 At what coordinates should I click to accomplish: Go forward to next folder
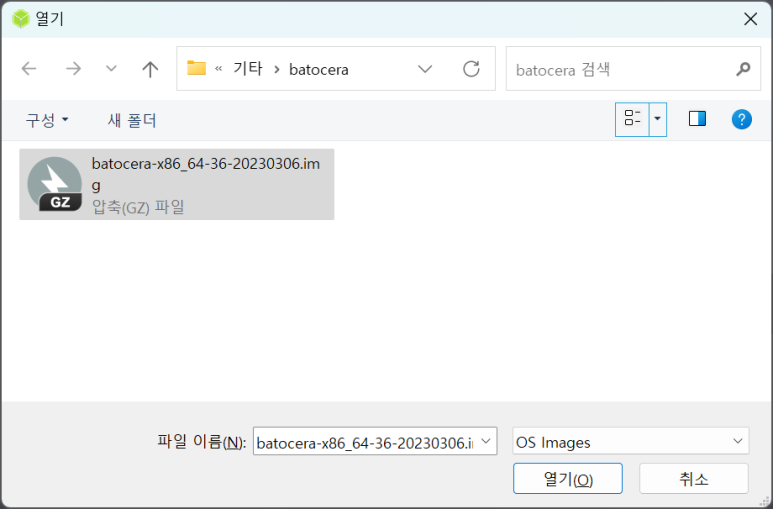73,69
